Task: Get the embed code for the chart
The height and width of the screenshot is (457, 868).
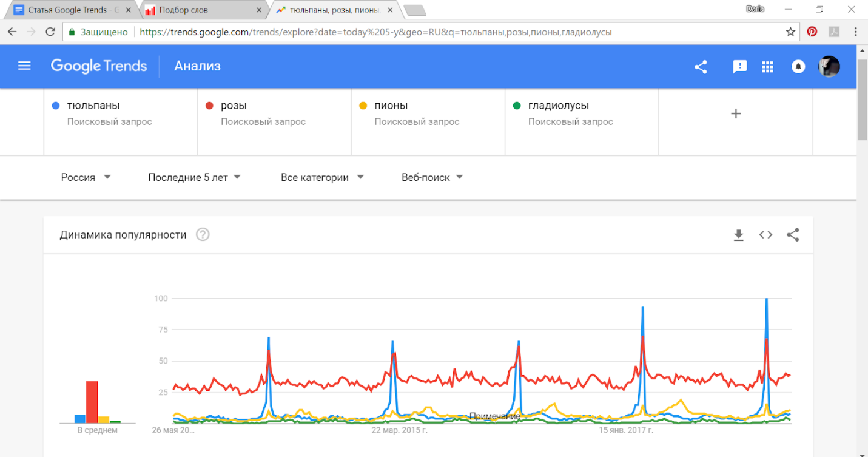Action: [x=765, y=235]
